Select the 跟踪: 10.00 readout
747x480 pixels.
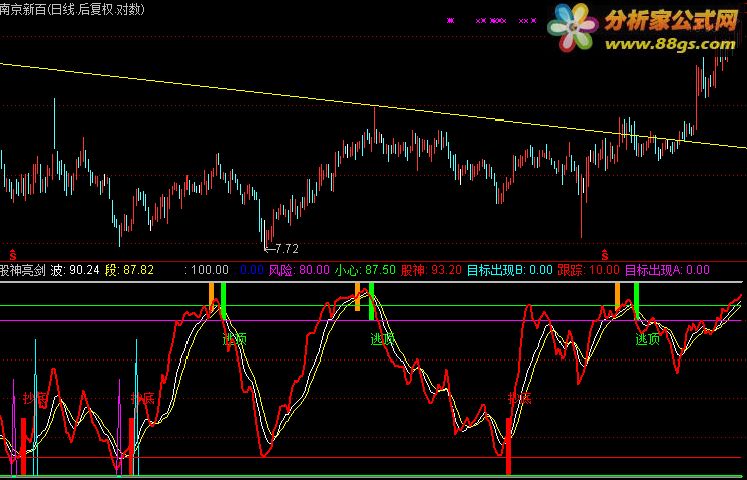588,270
